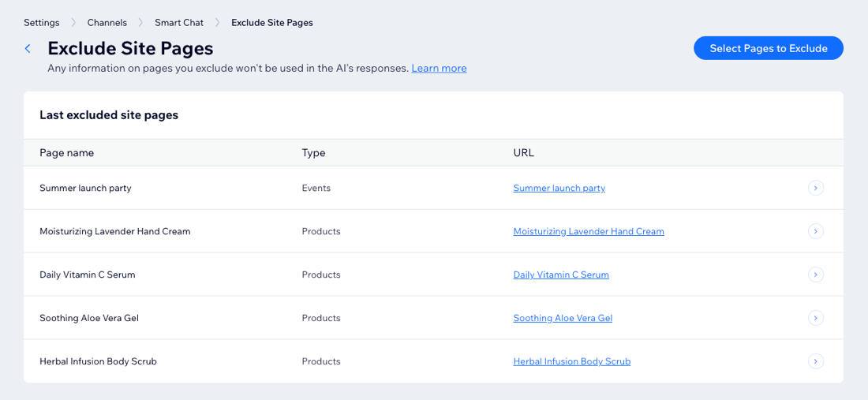This screenshot has height=400, width=868.
Task: Select the Summer launch party page name cell
Action: coord(85,188)
